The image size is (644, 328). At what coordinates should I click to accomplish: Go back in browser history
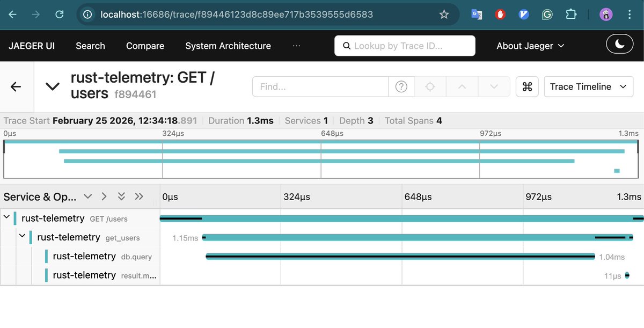coord(12,14)
